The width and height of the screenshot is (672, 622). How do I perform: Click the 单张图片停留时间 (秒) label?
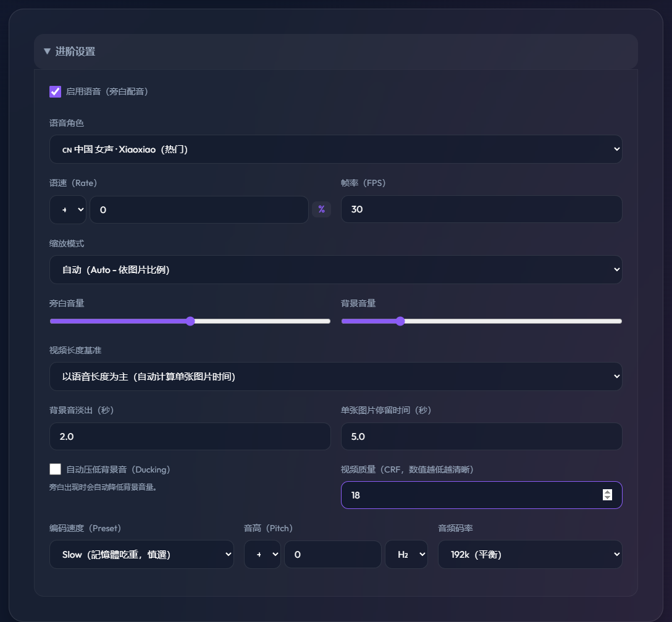(x=386, y=410)
